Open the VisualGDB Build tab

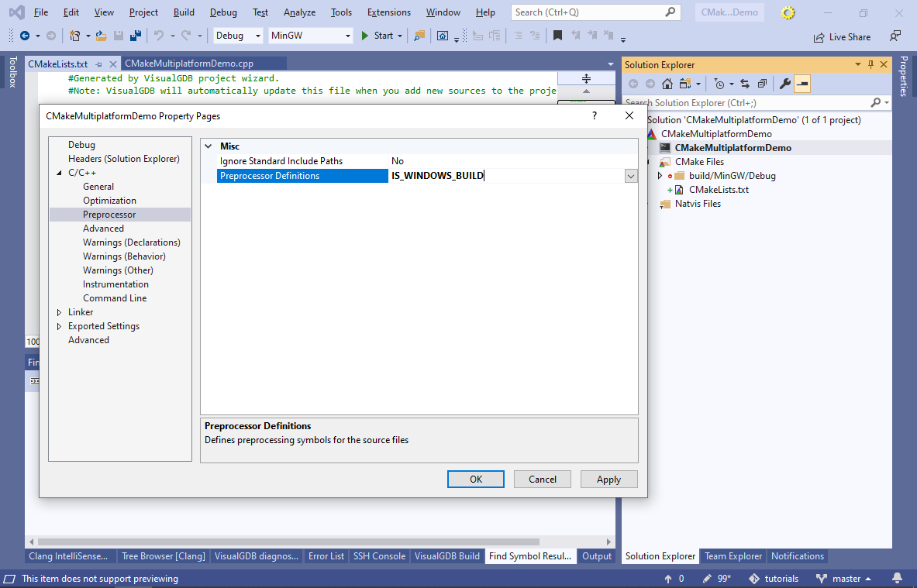coord(446,556)
